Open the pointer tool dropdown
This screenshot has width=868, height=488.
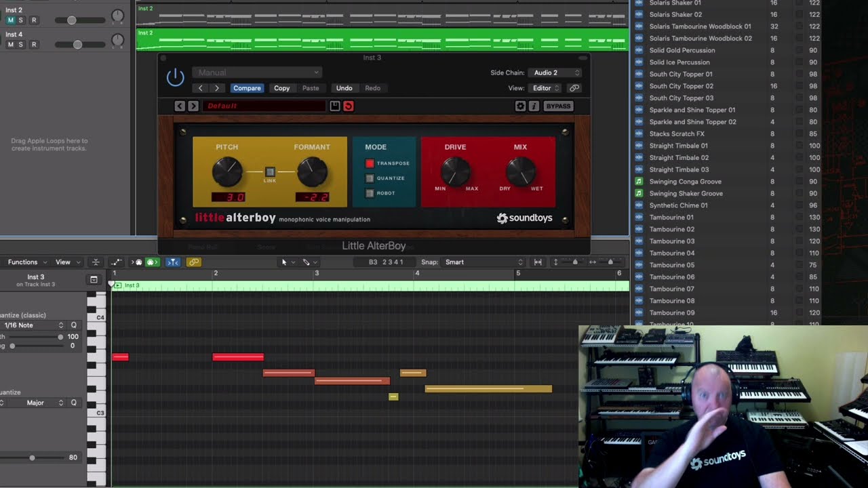[287, 262]
